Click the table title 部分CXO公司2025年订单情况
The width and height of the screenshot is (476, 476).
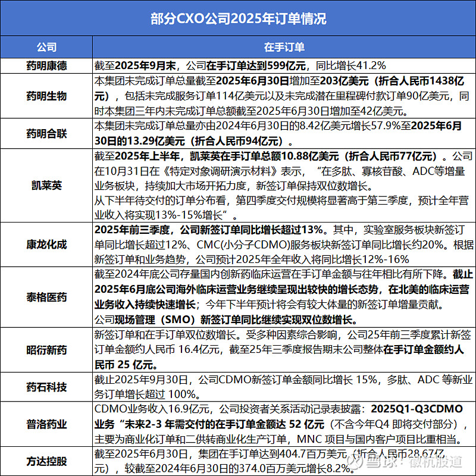(x=239, y=18)
